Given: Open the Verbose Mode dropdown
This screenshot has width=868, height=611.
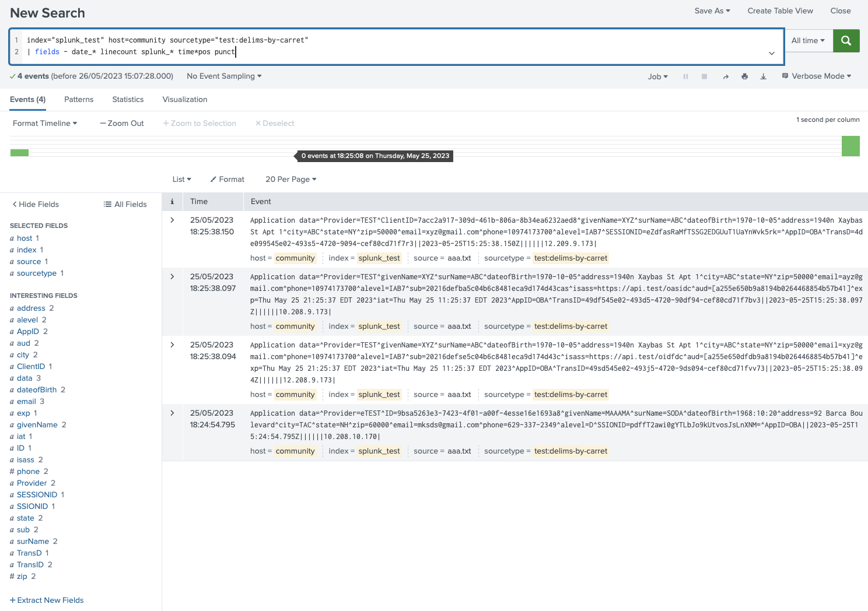Looking at the screenshot, I should click(x=816, y=76).
